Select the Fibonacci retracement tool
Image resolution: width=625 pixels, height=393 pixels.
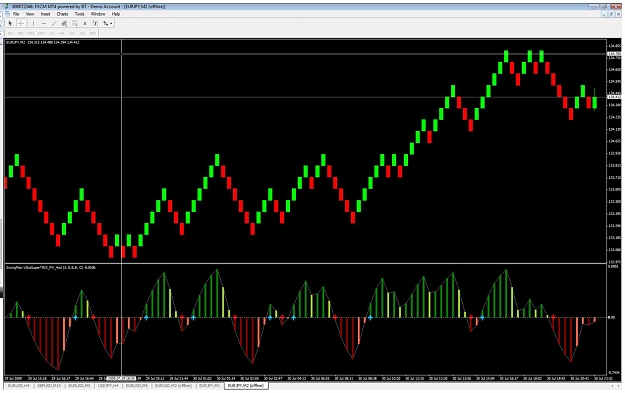pyautogui.click(x=75, y=24)
